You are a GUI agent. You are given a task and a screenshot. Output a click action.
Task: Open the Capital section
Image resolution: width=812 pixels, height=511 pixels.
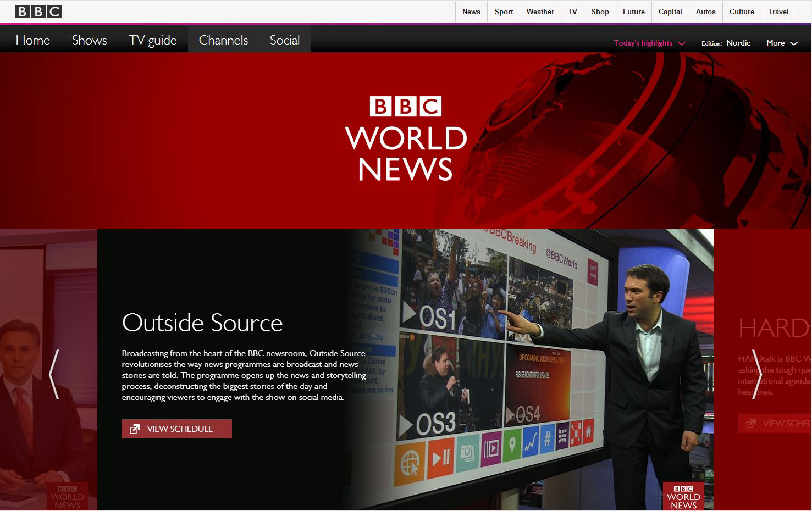click(670, 12)
